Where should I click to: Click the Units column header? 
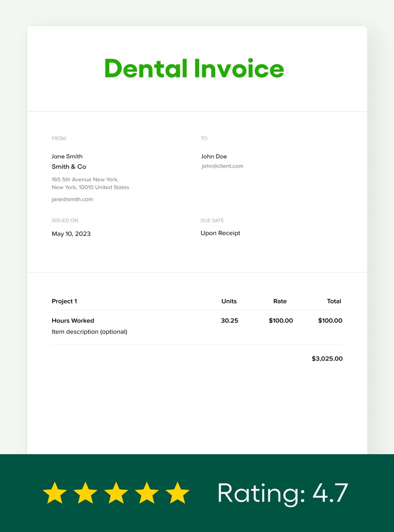(229, 301)
